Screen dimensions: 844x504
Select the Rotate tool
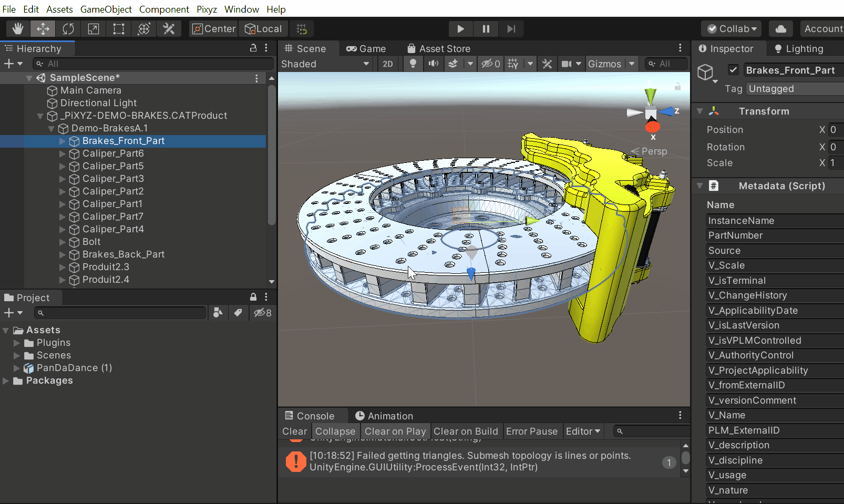click(x=68, y=29)
